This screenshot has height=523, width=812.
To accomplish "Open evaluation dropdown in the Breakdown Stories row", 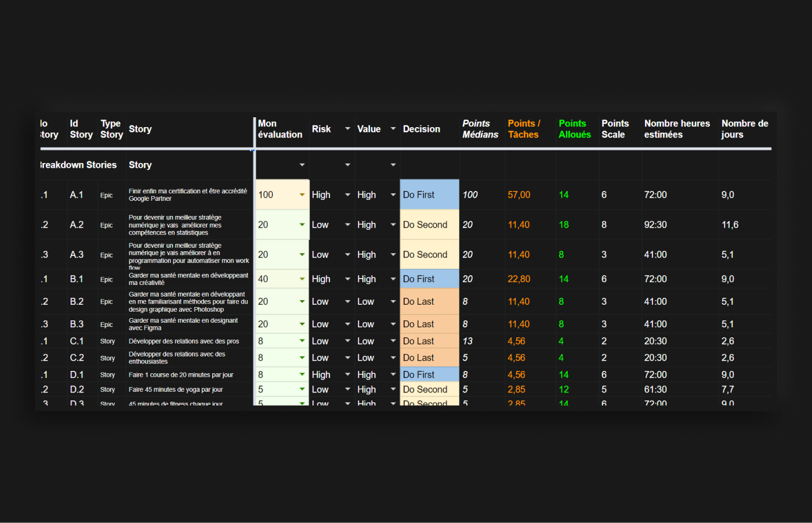I will pos(302,165).
